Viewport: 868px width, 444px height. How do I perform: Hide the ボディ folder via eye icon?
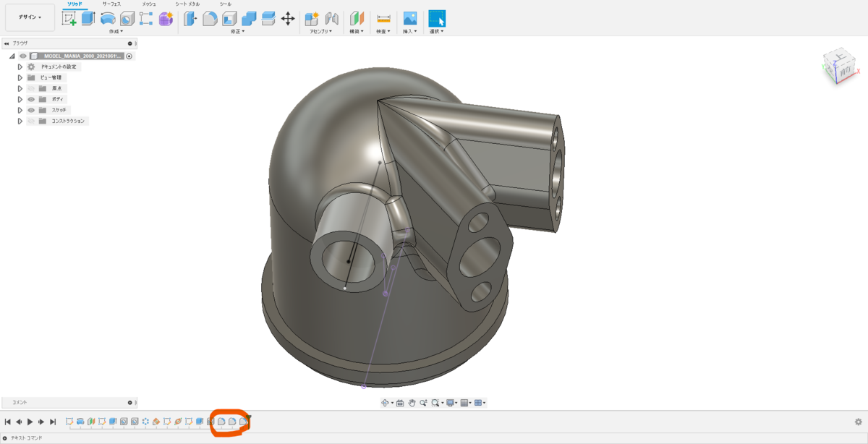tap(31, 99)
